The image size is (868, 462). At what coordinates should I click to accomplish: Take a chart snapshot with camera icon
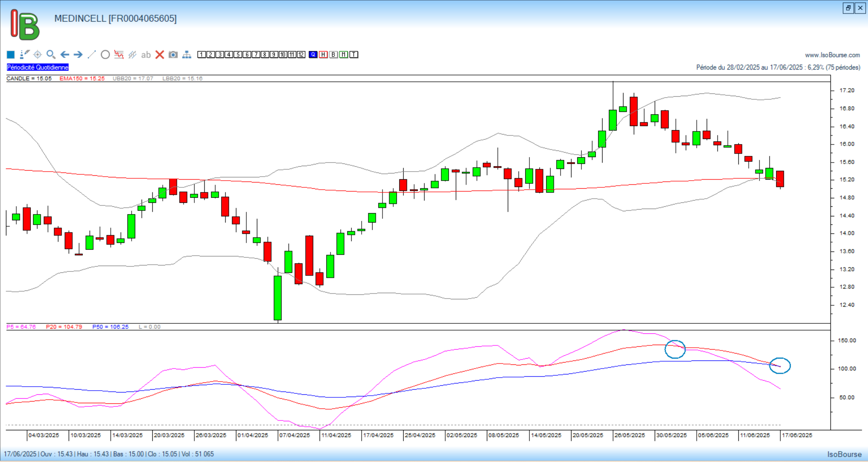(x=173, y=55)
